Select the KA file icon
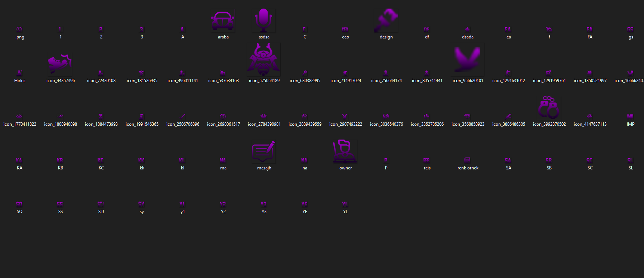This screenshot has height=278, width=644. coord(19,160)
